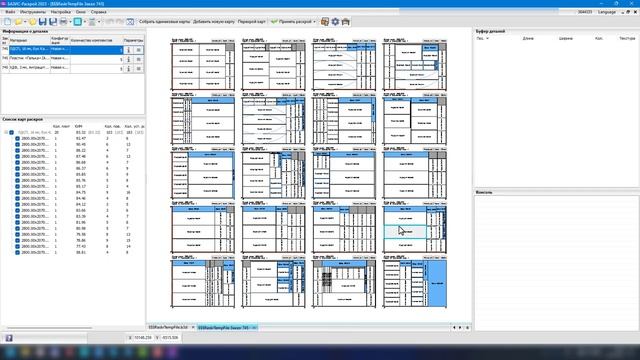Click the X coordinate field in status bar
The width and height of the screenshot is (640, 360).
click(x=143, y=338)
